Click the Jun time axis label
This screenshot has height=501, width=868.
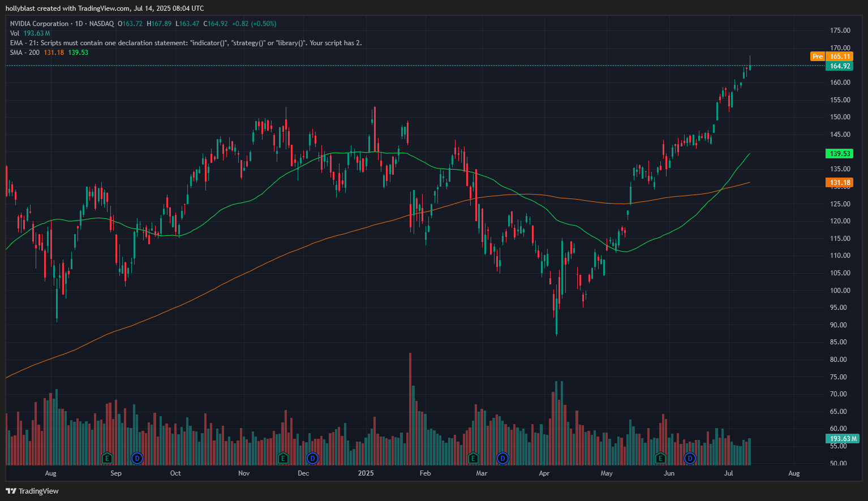click(x=669, y=473)
